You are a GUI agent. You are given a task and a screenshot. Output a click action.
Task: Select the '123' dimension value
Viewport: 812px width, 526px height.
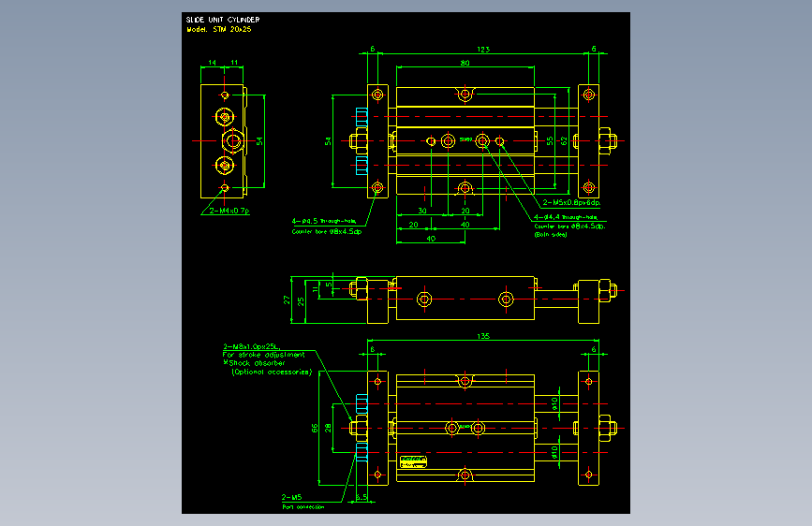click(x=483, y=50)
